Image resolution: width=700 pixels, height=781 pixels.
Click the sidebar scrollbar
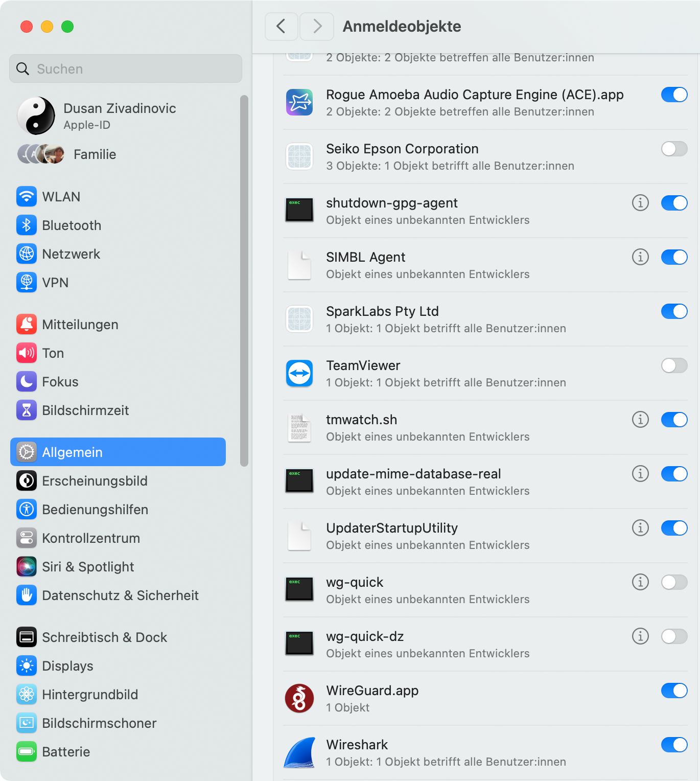pos(244,281)
